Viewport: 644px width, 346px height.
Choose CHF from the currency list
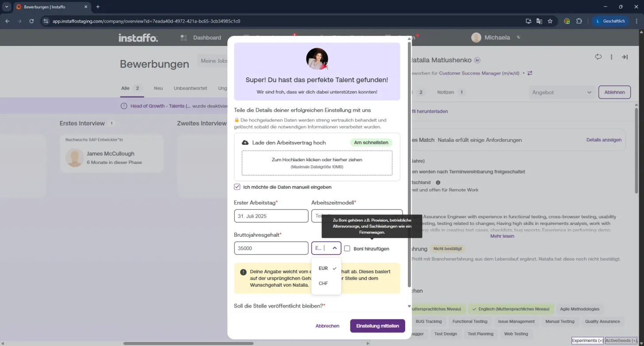[326, 283]
